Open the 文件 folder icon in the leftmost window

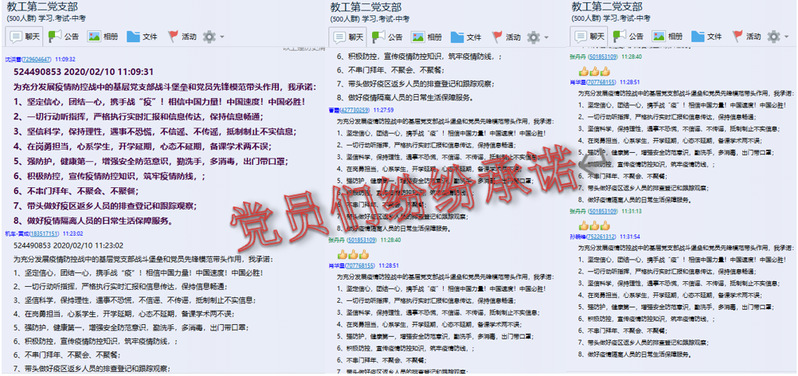point(133,37)
